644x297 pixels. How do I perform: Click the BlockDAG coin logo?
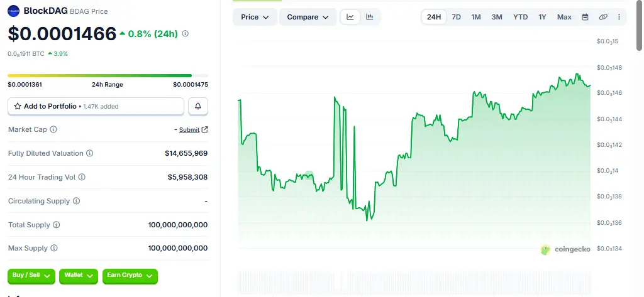14,10
